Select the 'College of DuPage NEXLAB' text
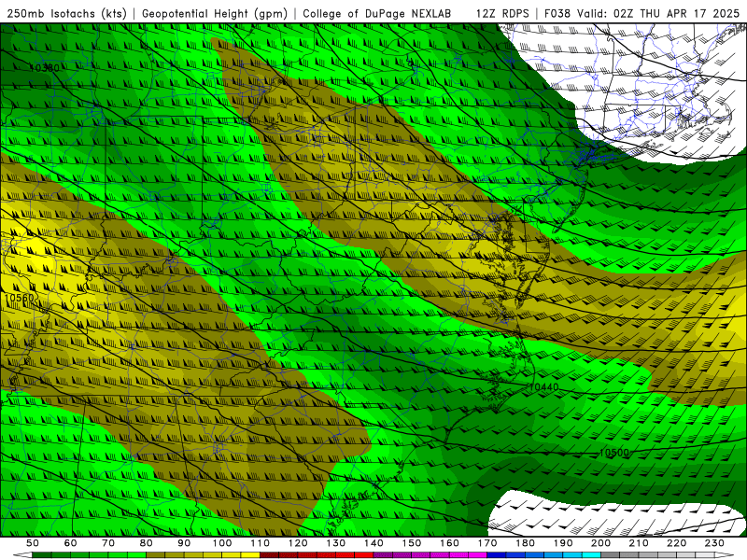Viewport: 747px width, 560px height. pyautogui.click(x=376, y=13)
